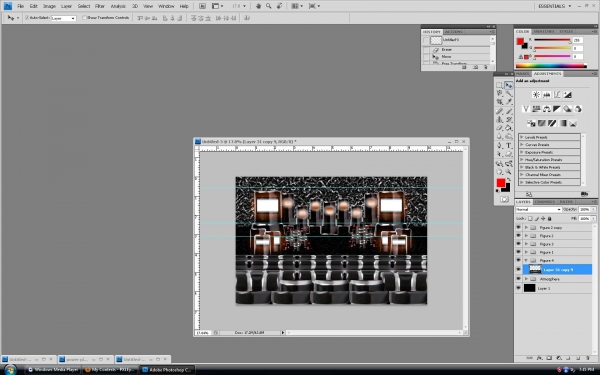
Task: Select the Eraser tool
Action: (499, 128)
